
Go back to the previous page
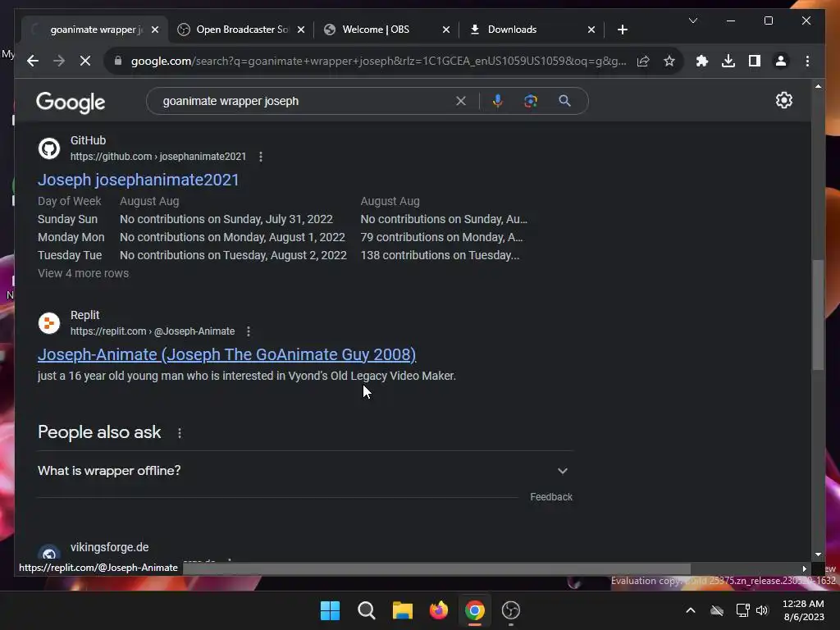[33, 61]
